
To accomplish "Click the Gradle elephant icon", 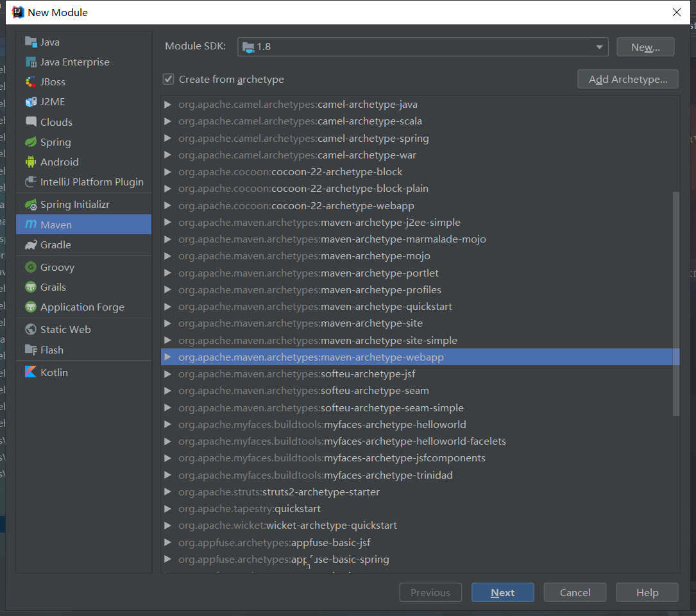I will coord(31,244).
